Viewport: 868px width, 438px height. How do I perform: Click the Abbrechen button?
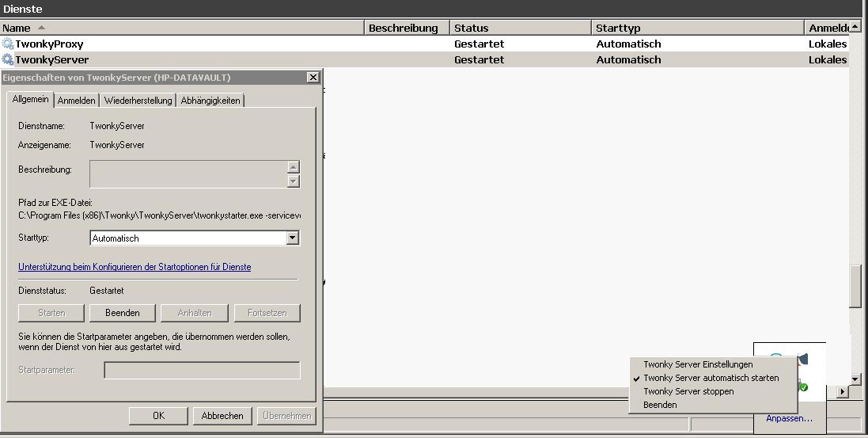click(222, 415)
